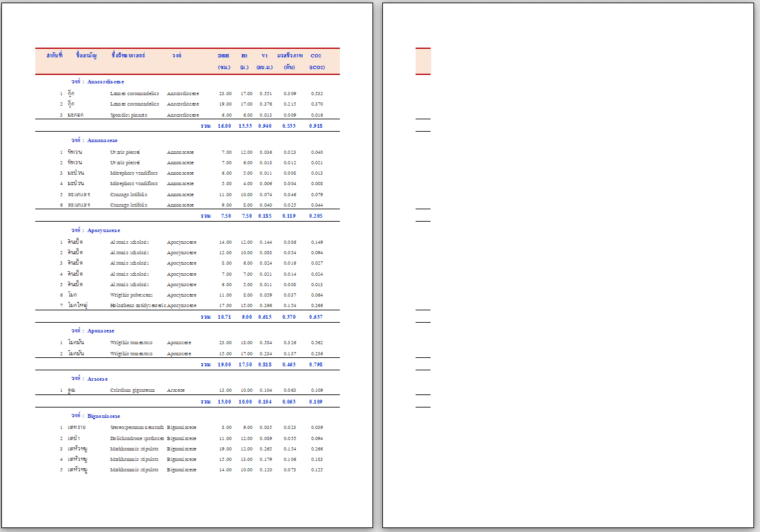
Task: Select the Apocynaceae total Vt 0.613
Action: pyautogui.click(x=265, y=317)
